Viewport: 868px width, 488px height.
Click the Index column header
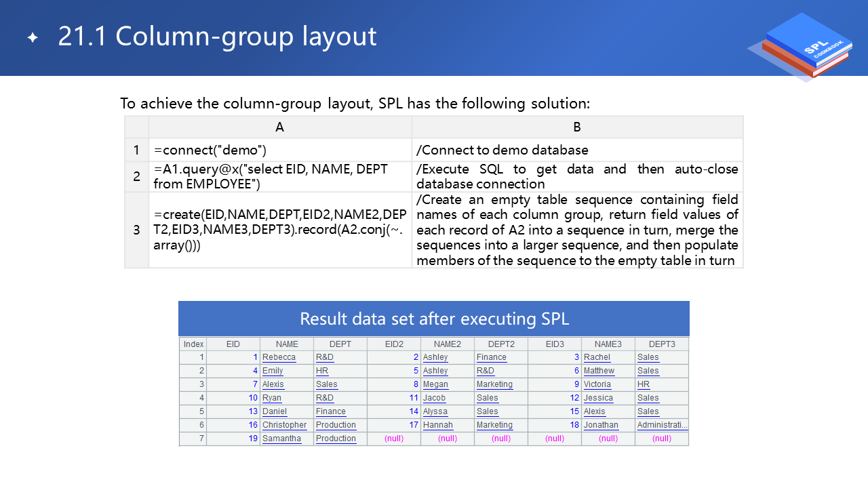click(193, 344)
